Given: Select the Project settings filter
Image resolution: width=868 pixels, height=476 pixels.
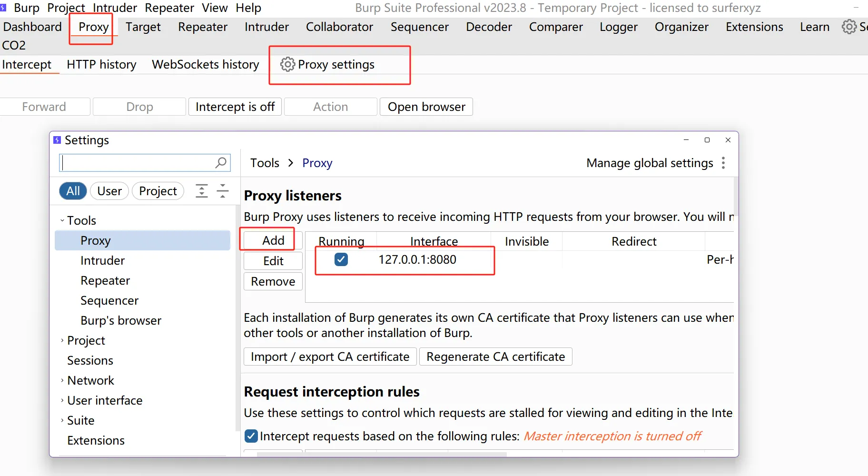Looking at the screenshot, I should coord(158,191).
